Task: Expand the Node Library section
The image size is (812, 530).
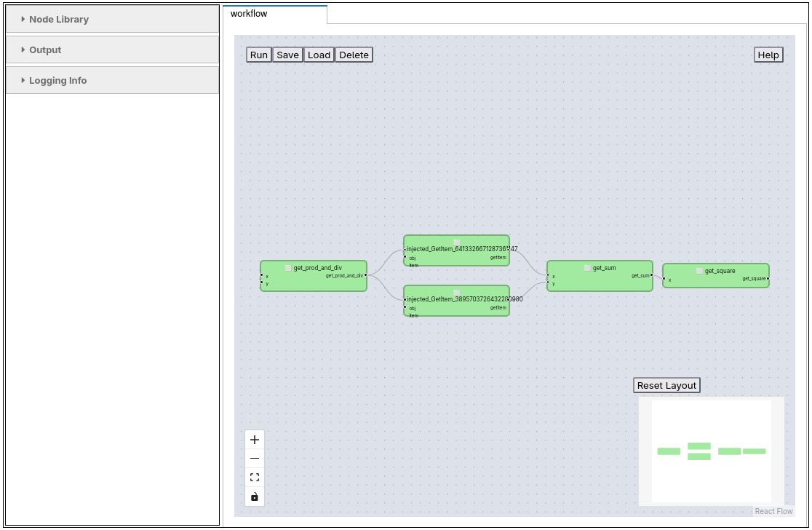Action: 112,19
